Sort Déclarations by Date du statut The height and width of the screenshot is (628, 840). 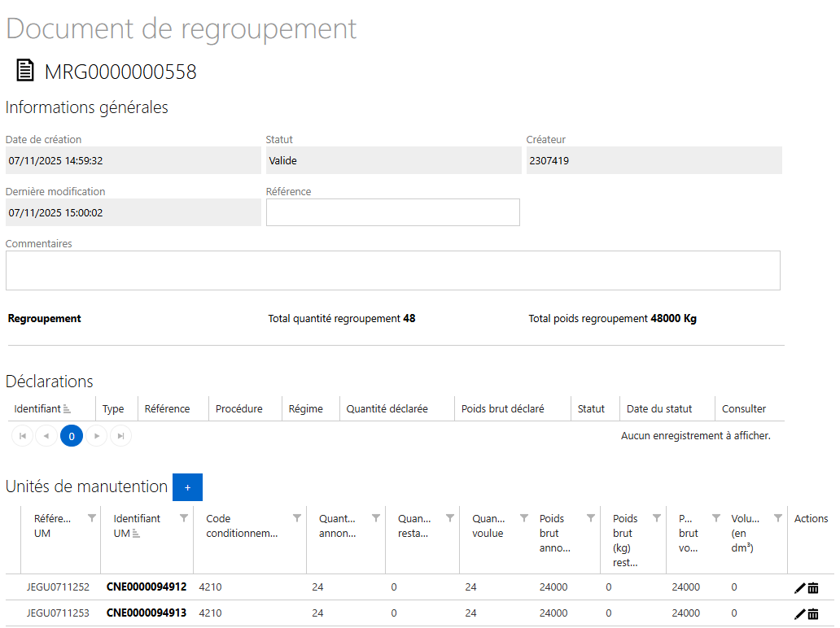tap(658, 409)
